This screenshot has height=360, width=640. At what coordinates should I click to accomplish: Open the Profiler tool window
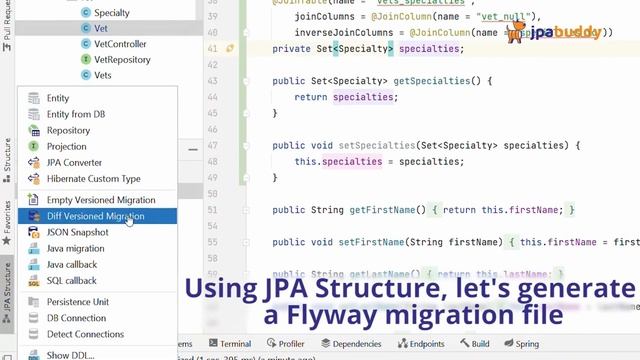[x=285, y=344]
